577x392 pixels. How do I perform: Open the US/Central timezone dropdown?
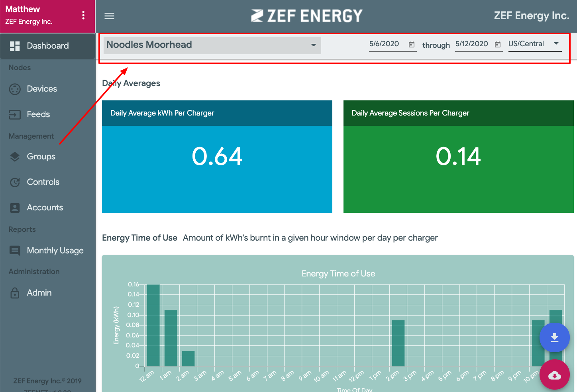(x=535, y=44)
